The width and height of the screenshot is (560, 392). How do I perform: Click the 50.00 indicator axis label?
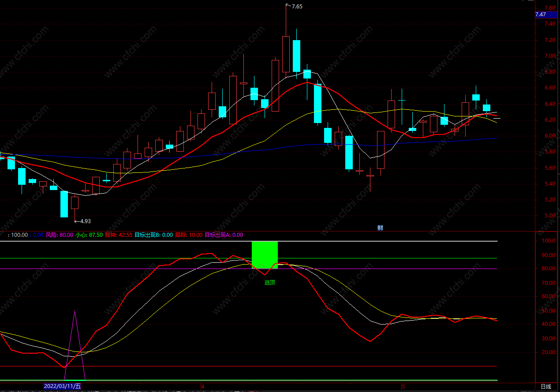(x=549, y=311)
